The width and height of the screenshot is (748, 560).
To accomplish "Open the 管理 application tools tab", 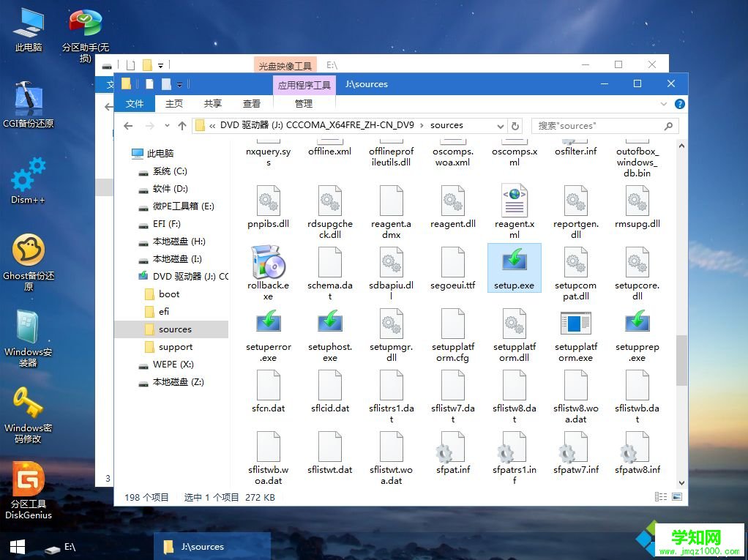I will point(304,103).
